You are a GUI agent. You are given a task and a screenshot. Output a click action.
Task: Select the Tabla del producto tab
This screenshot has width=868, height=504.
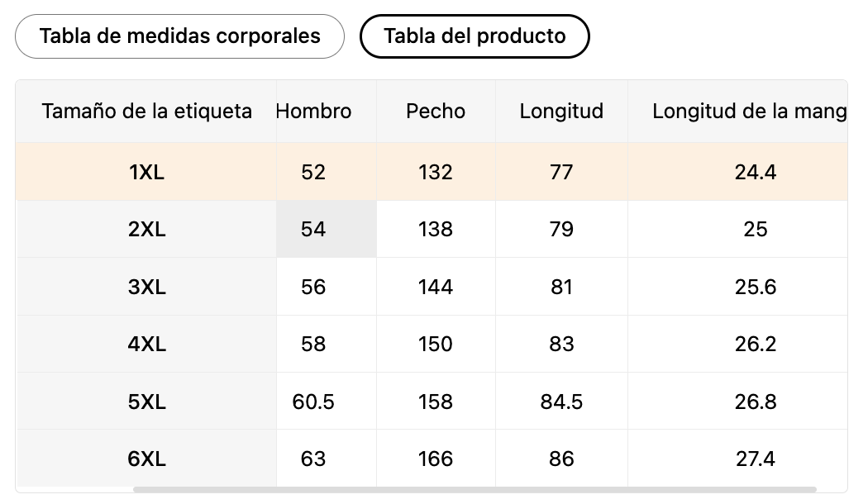(x=475, y=36)
